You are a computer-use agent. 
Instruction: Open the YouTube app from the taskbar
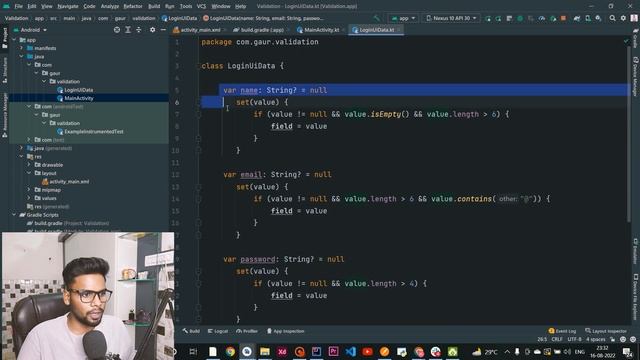click(367, 351)
